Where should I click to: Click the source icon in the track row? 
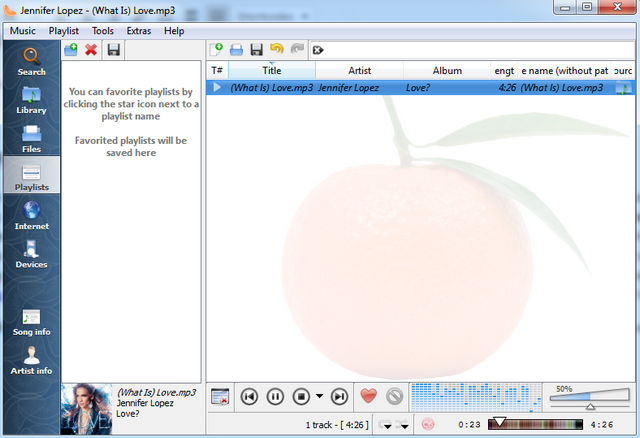click(x=623, y=88)
